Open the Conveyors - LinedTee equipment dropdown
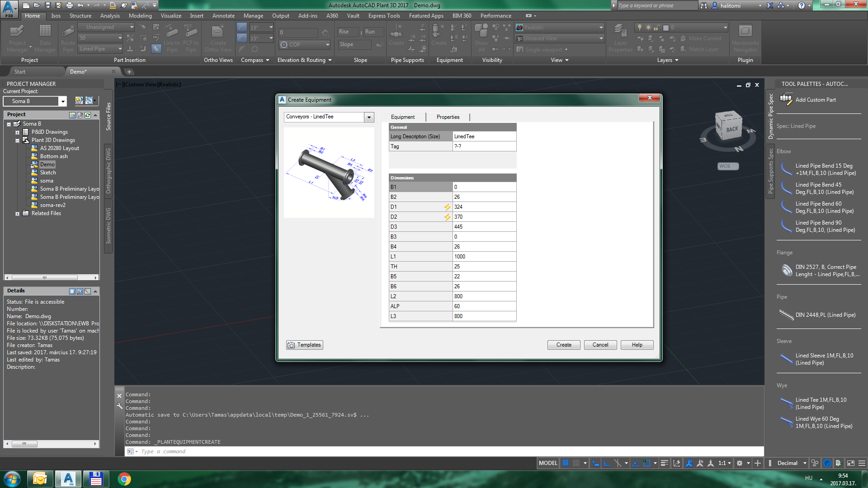Screen dimensions: 868x488 coord(369,117)
